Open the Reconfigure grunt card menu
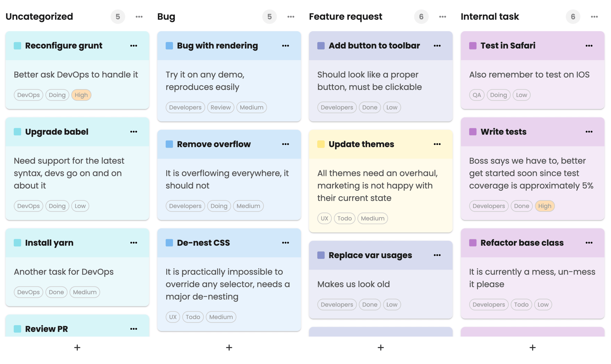Viewport: 611px width, 364px height. click(134, 46)
